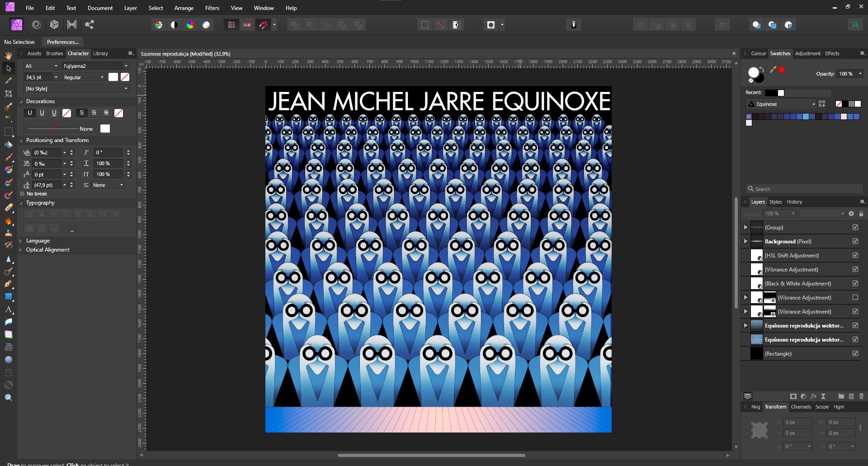868x466 pixels.
Task: Switch to the Develop persona
Action: point(54,25)
